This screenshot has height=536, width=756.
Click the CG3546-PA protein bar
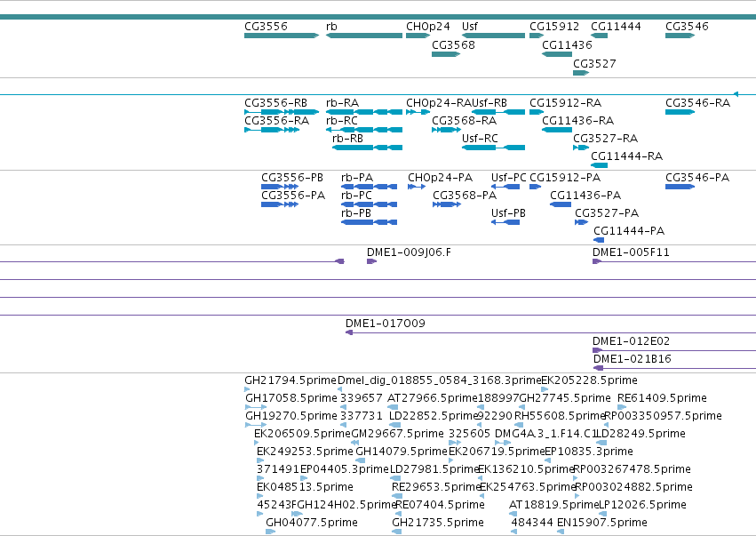coord(680,187)
